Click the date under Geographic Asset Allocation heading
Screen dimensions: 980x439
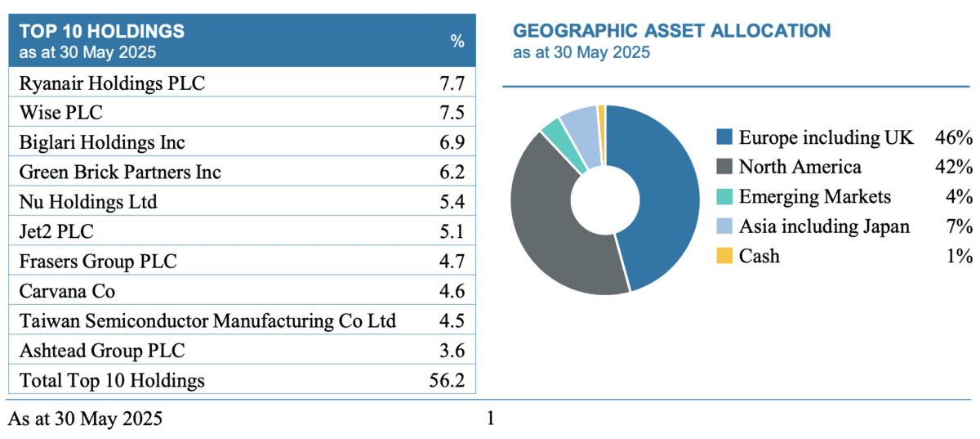pyautogui.click(x=581, y=53)
